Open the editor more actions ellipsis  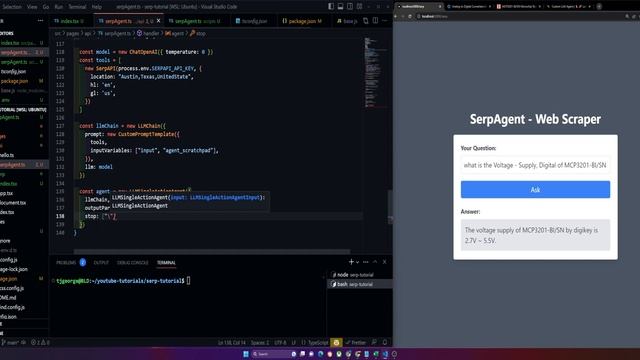click(384, 20)
